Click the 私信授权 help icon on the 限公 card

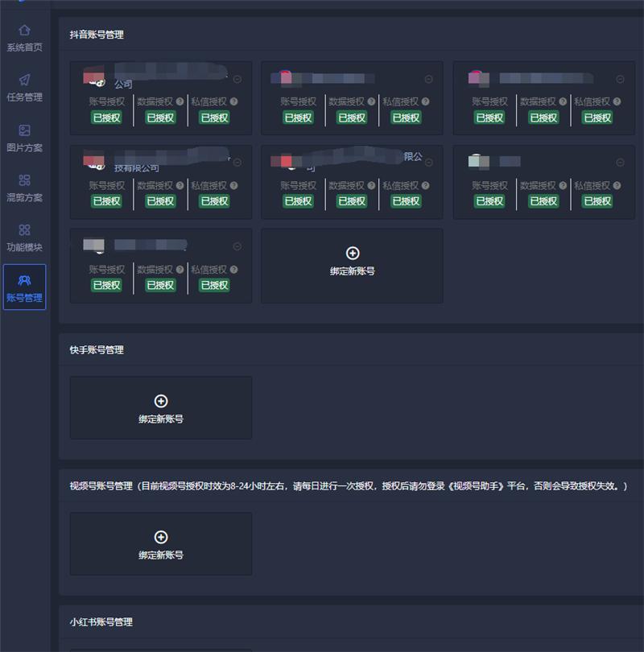point(425,185)
